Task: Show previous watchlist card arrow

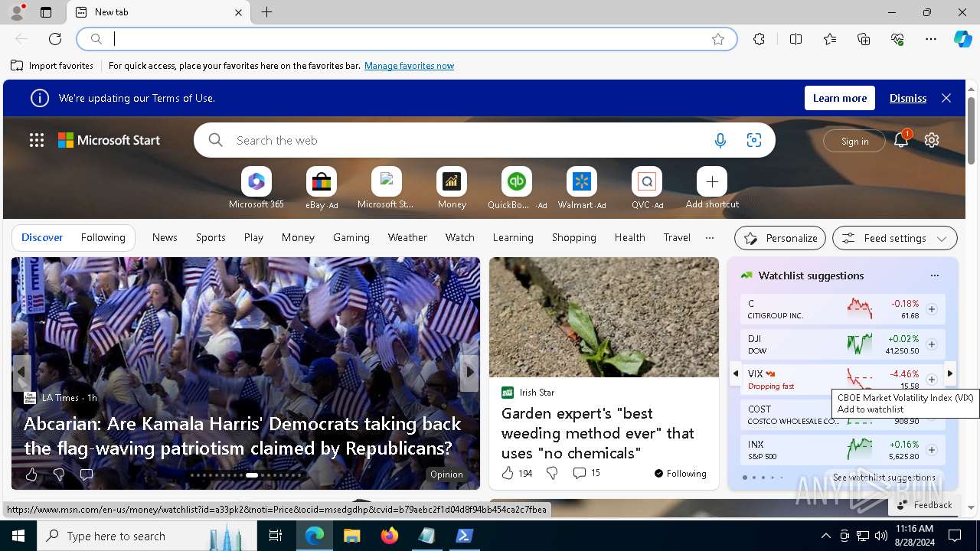Action: tap(735, 373)
